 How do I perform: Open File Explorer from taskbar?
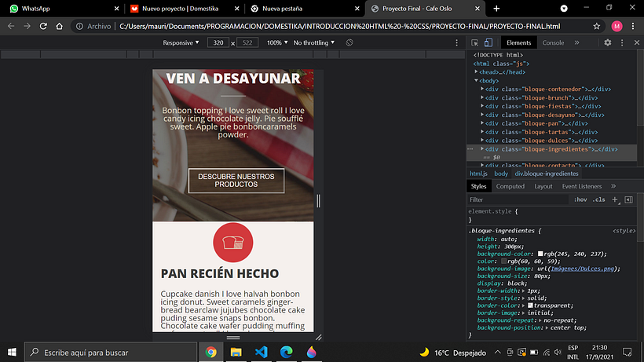(236, 352)
